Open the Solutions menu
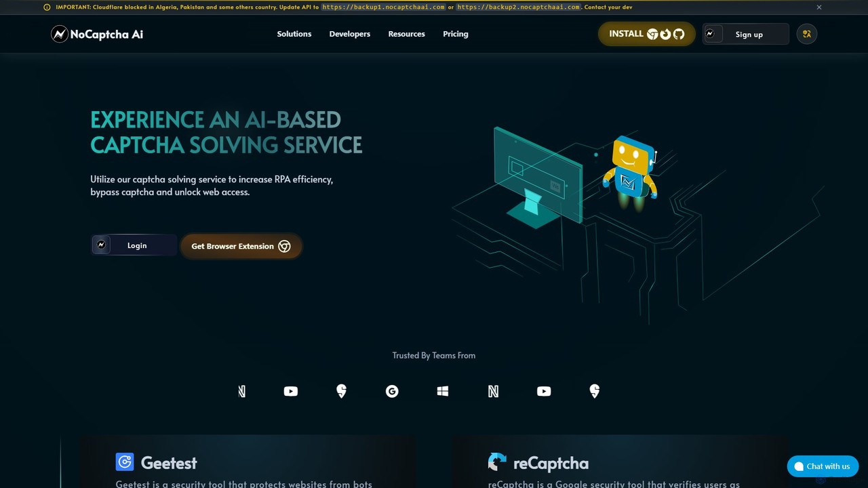This screenshot has width=868, height=488. click(294, 34)
